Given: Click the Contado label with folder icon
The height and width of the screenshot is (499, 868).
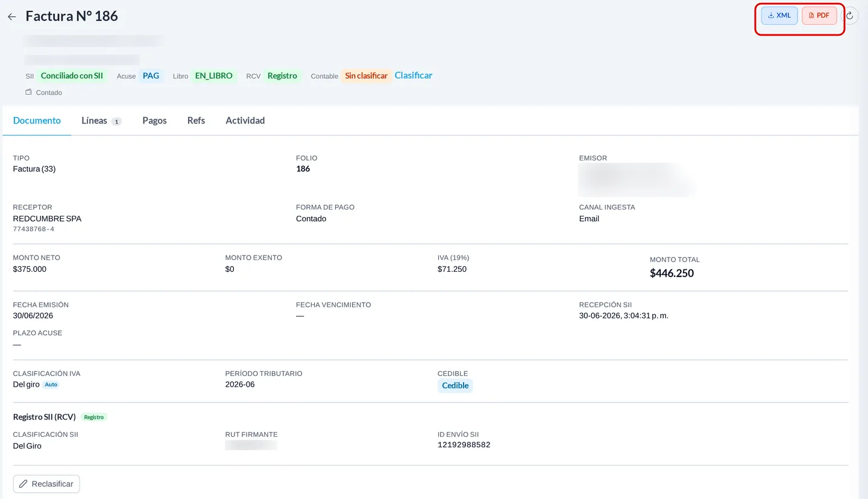Looking at the screenshot, I should (43, 92).
